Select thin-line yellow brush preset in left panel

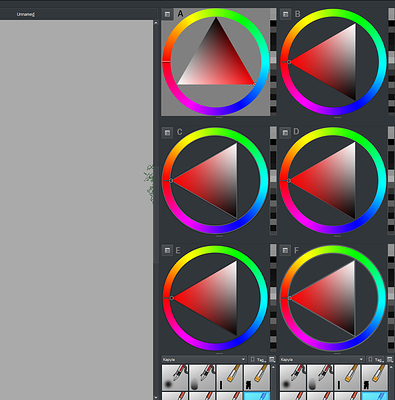click(x=229, y=377)
